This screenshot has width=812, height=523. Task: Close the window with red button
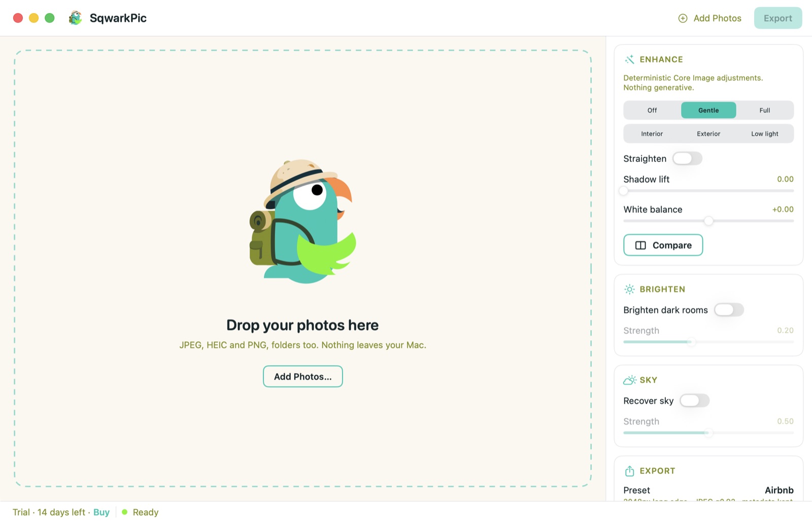(18, 18)
